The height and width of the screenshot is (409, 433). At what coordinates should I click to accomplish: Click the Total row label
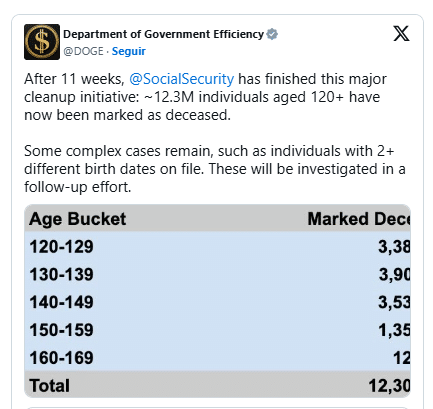point(50,386)
